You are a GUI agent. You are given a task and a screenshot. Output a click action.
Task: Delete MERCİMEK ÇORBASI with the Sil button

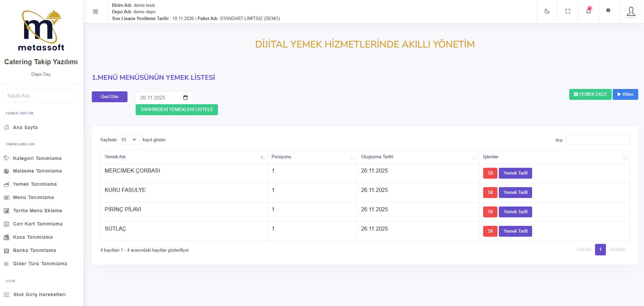pos(490,173)
